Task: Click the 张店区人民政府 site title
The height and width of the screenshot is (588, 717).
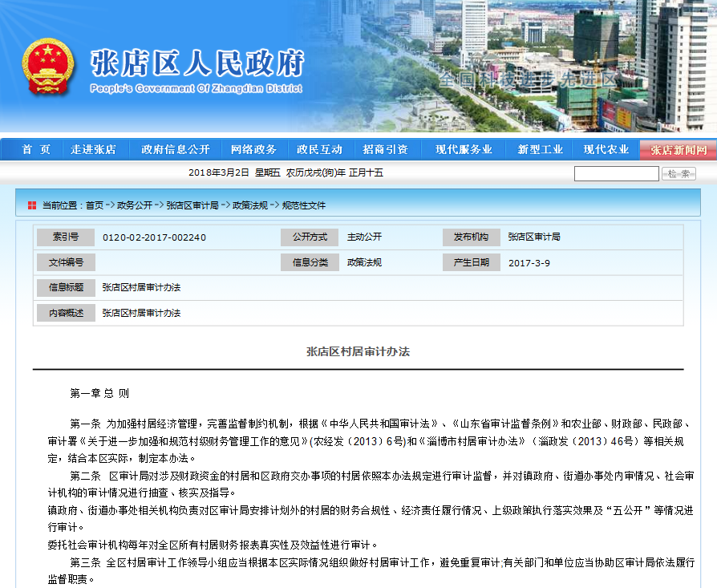Action: pyautogui.click(x=197, y=62)
